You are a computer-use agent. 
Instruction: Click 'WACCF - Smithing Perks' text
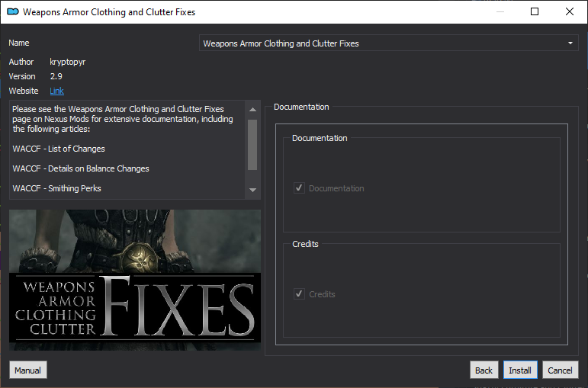pos(56,188)
